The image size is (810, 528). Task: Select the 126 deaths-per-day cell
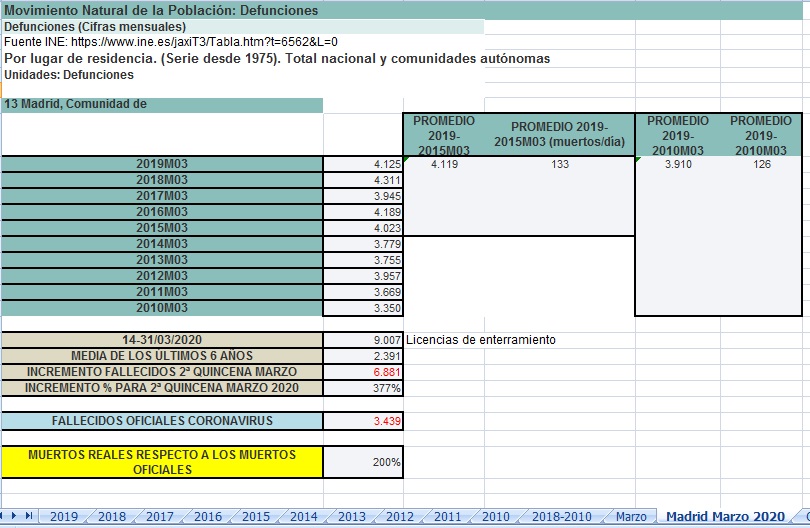(761, 164)
